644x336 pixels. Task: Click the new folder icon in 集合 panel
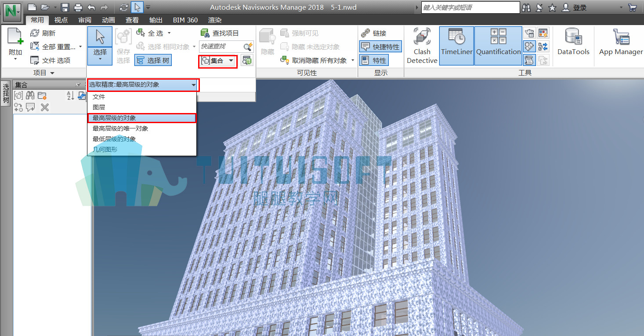(42, 95)
